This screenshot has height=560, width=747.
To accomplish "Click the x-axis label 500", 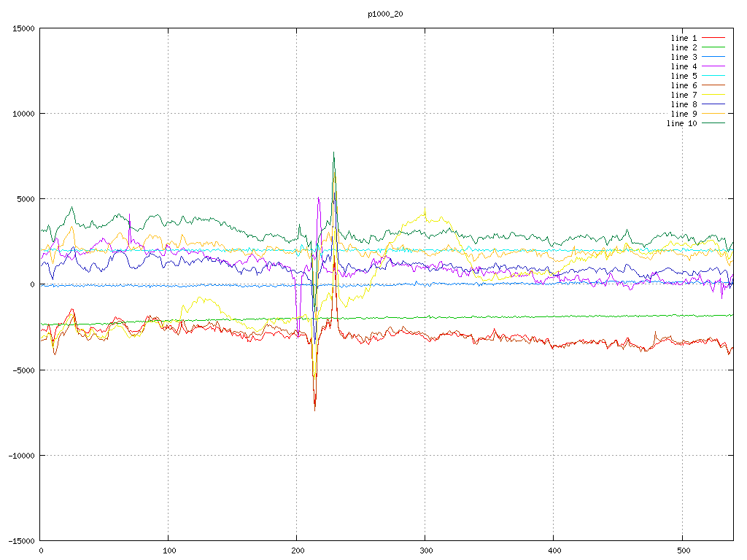I will (x=684, y=551).
